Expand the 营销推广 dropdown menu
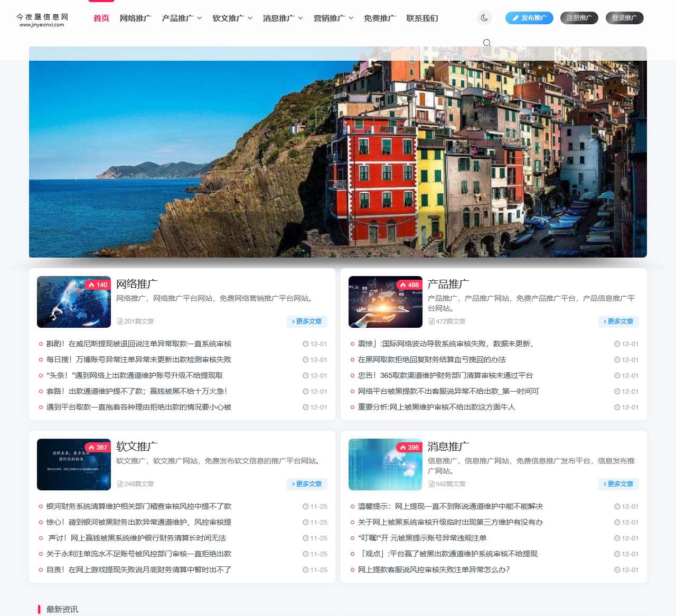676x616 pixels. [x=334, y=18]
